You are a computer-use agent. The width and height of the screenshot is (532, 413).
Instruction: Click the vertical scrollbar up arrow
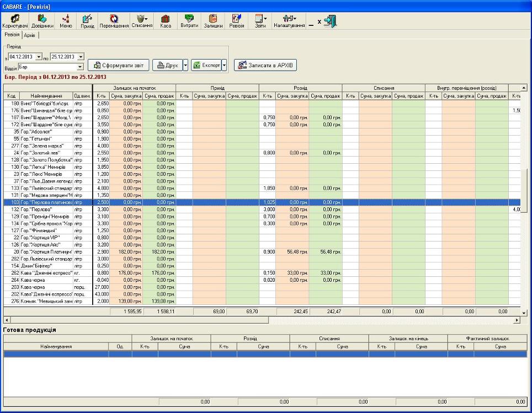click(x=524, y=88)
